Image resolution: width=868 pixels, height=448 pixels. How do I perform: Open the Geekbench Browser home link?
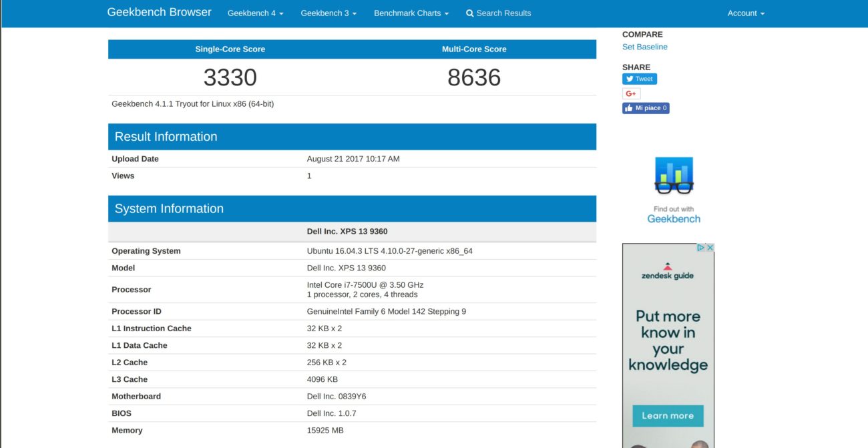pyautogui.click(x=159, y=13)
